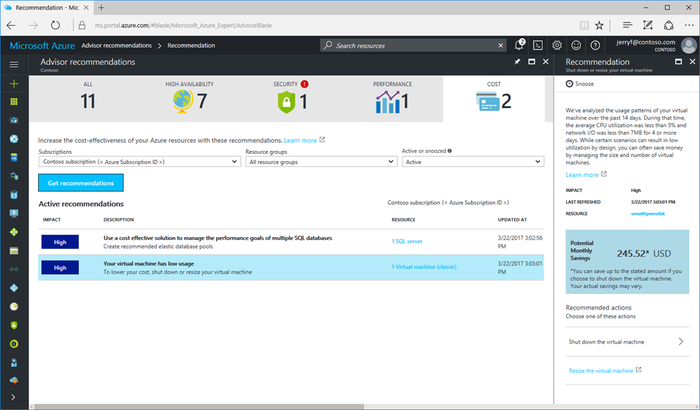700x410 pixels.
Task: Open portal settings gear icon
Action: [x=557, y=45]
